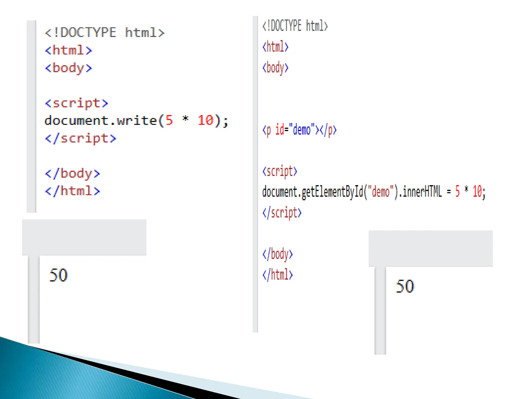Select the right closing </body> tag
This screenshot has width=532, height=399.
coord(277,254)
